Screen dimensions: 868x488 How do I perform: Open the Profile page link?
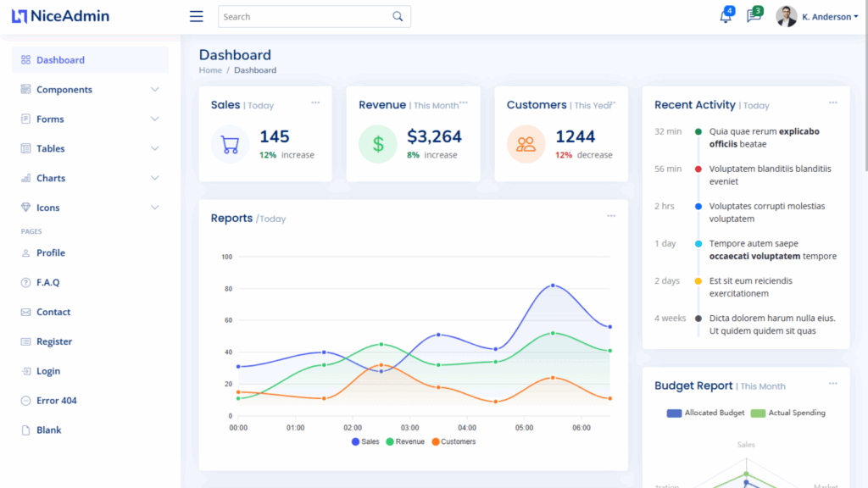(51, 252)
